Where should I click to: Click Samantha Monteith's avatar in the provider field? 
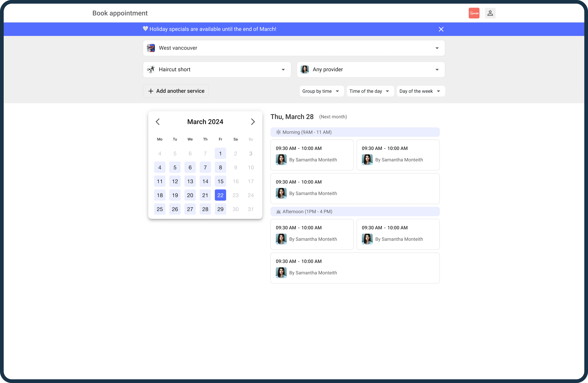305,69
